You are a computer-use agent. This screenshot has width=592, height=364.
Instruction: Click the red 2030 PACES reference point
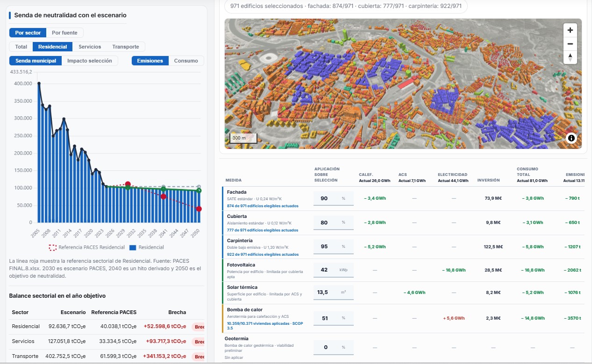128,184
